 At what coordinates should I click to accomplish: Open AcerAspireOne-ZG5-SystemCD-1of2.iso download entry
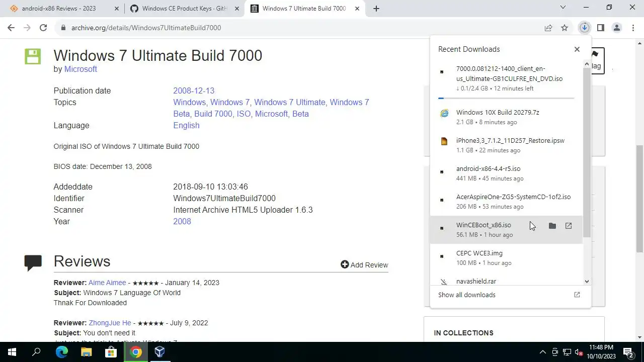coord(506,201)
